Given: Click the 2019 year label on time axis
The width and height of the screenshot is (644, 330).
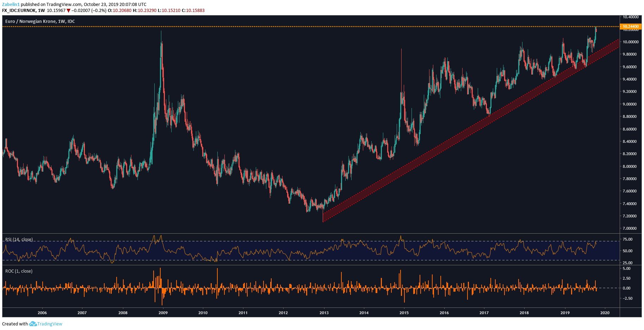Looking at the screenshot, I should click(x=565, y=313).
